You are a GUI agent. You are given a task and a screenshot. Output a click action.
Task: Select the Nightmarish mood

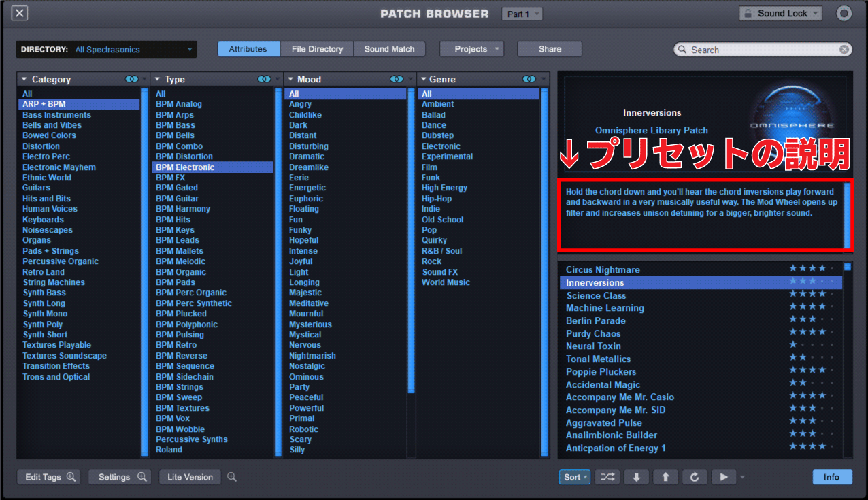(x=312, y=356)
